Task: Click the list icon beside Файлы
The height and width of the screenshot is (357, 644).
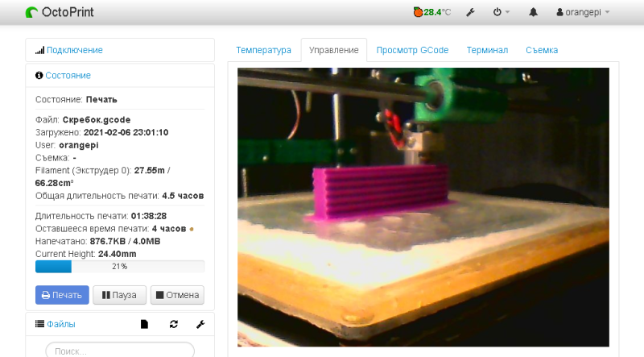Action: tap(39, 324)
